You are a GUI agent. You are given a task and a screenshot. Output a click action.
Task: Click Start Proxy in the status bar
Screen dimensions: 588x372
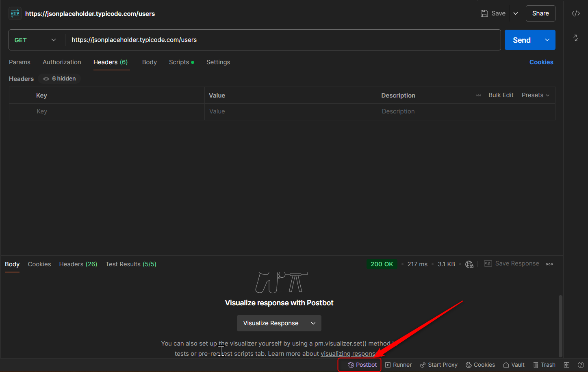coord(438,365)
